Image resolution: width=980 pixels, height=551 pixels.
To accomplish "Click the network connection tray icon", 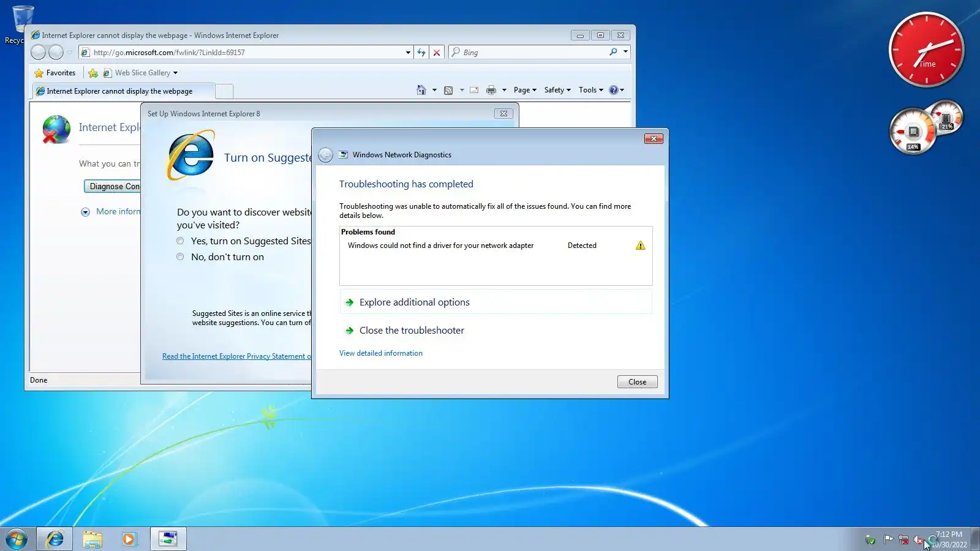I will tap(903, 539).
